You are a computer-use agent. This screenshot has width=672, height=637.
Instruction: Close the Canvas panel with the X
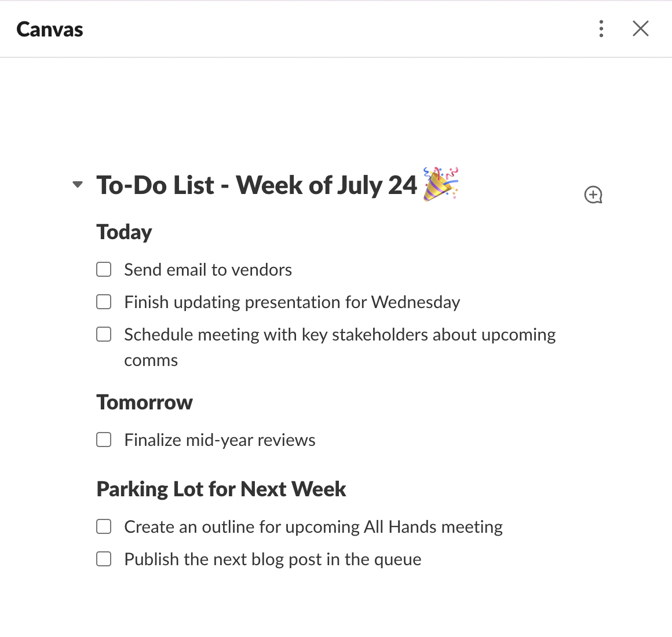pyautogui.click(x=640, y=28)
